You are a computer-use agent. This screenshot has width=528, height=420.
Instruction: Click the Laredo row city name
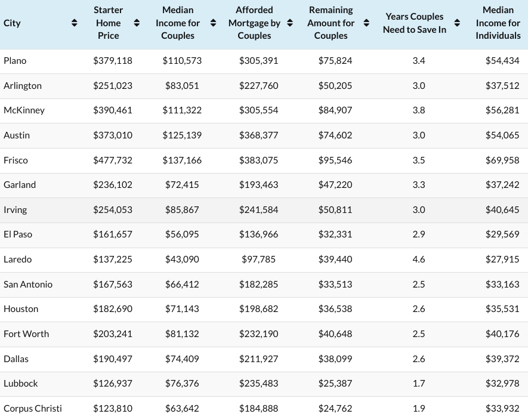[18, 260]
